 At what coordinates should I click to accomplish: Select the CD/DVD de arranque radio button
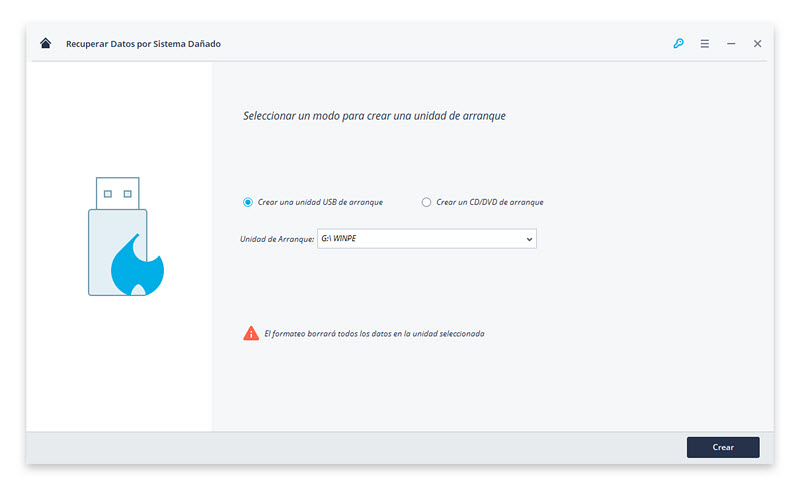tap(426, 202)
